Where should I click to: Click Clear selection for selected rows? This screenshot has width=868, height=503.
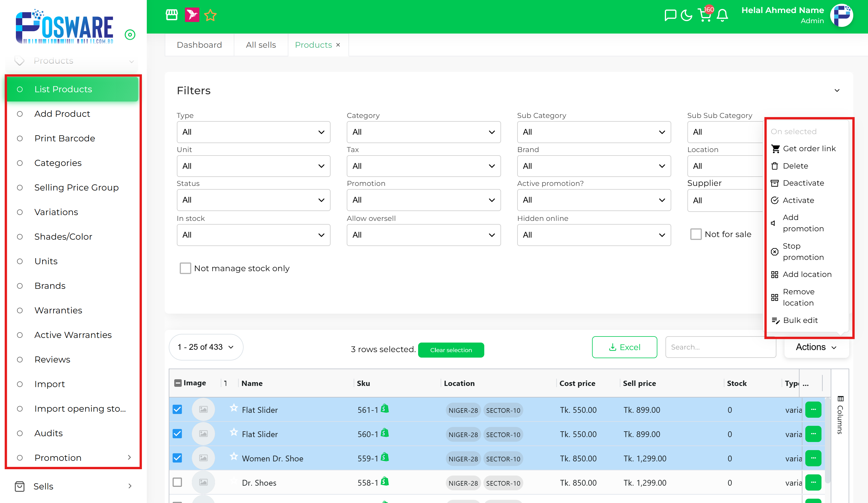point(451,350)
